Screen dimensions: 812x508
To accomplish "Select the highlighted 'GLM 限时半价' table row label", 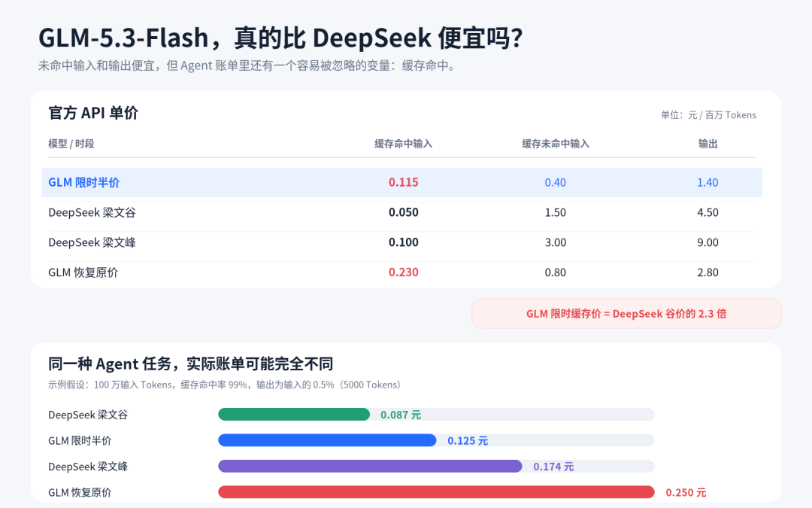I will 84,182.
